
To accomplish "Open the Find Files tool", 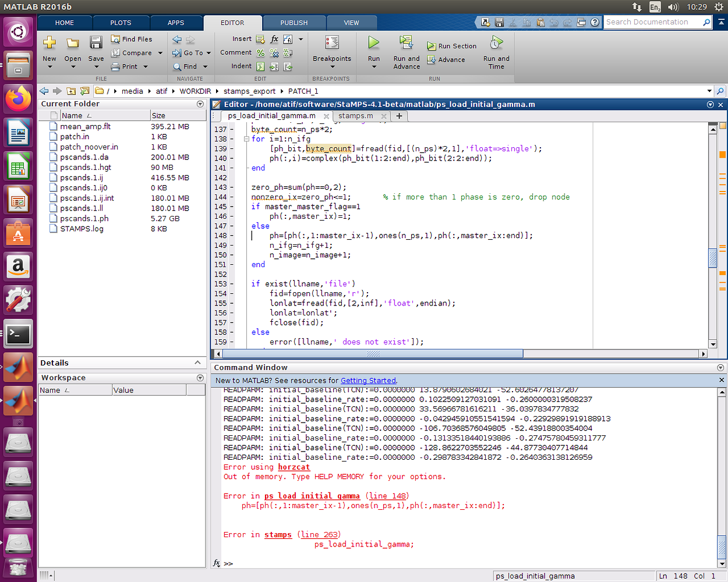I will click(132, 39).
